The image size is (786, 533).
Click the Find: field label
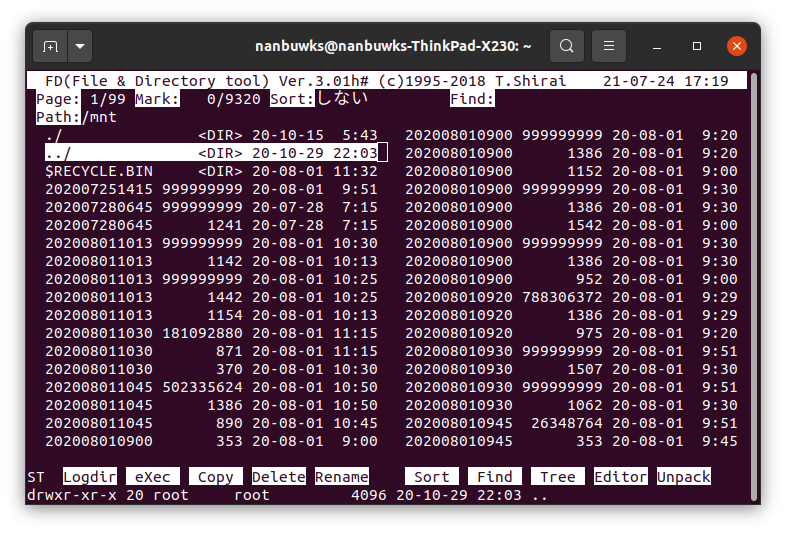472,99
